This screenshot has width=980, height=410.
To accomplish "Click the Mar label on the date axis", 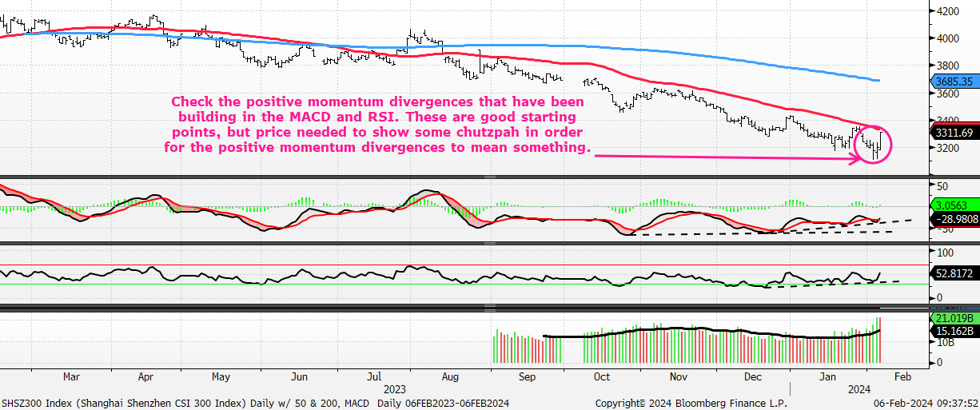I will 71,375.
